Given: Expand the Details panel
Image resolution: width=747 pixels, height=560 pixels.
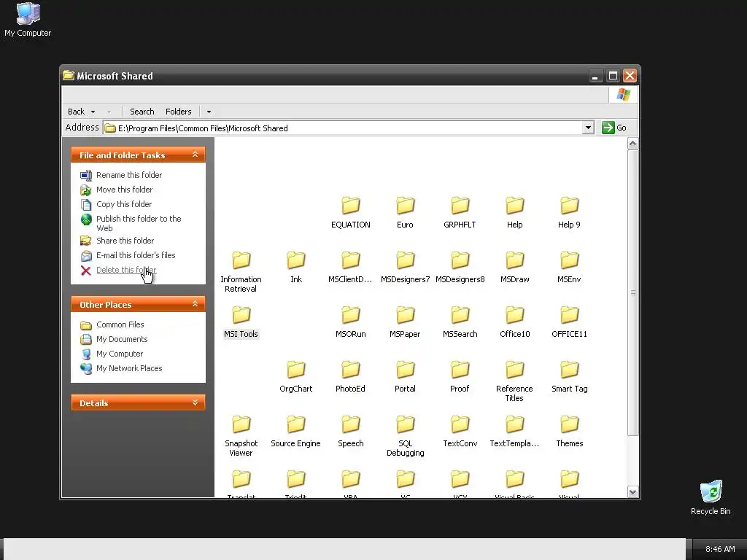Looking at the screenshot, I should (x=195, y=402).
